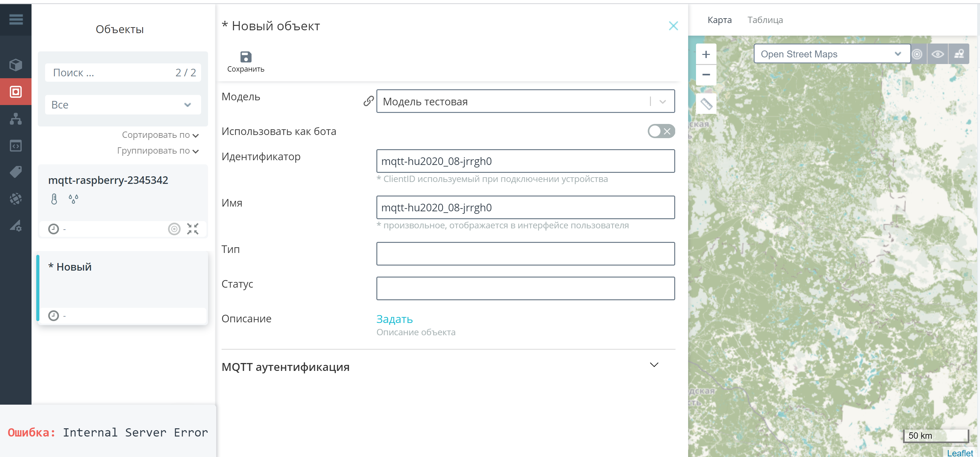Click the Save floppy disk icon
Screen dimensions: 980x457
246,57
